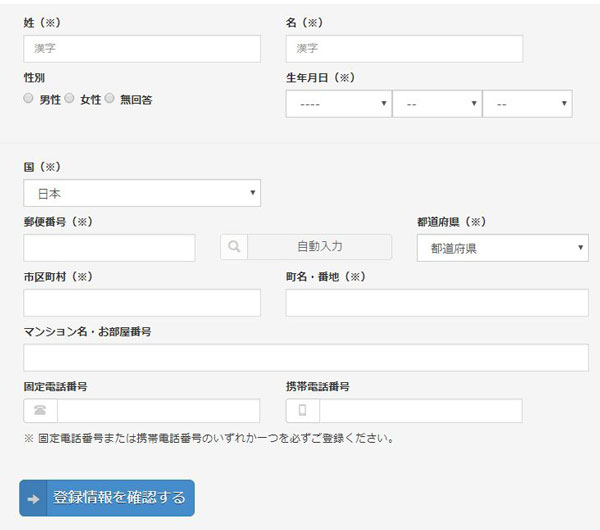Expand the 国 country dropdown showing 日本
This screenshot has height=530, width=600.
[x=142, y=193]
